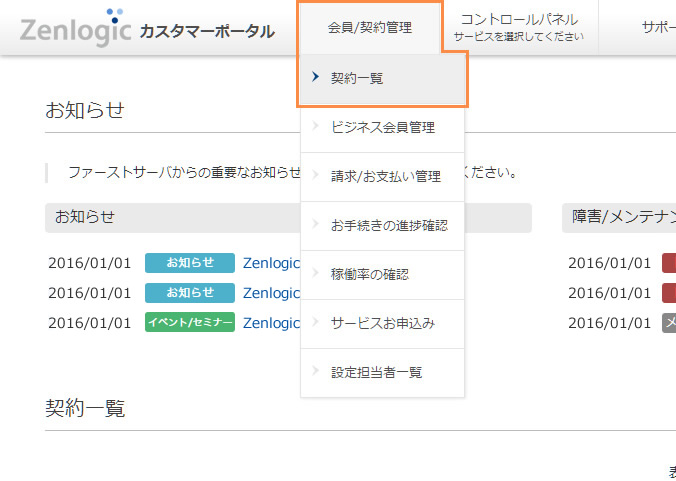
Task: Click the green イベント/セミナー tag
Action: [190, 323]
